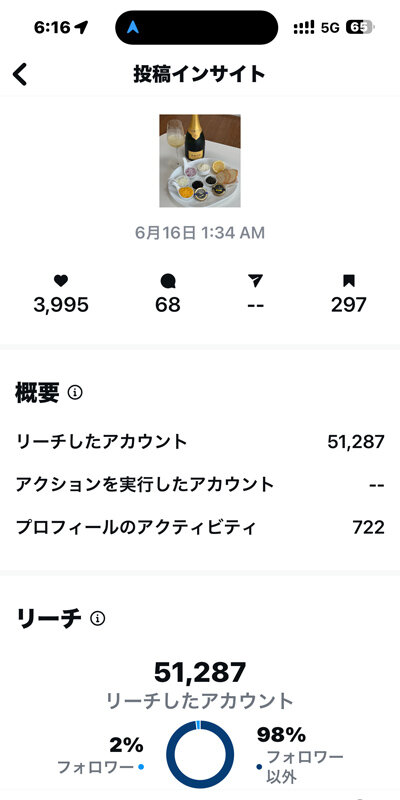Open info icon beside 概要

click(75, 393)
